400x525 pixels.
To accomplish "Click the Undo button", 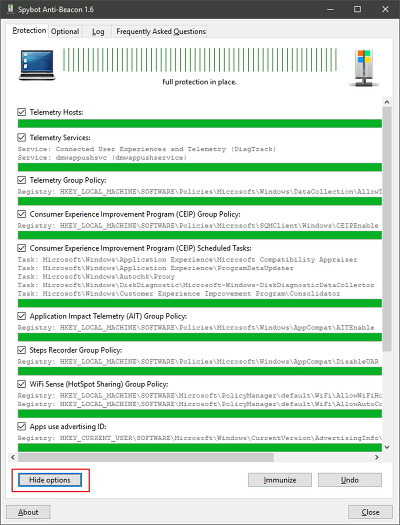I will pos(350,480).
